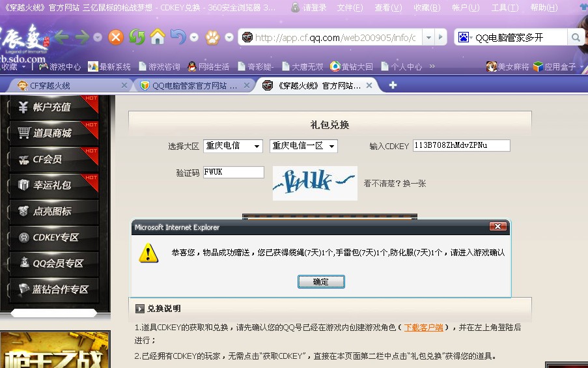Click the 验证码 captcha input field
Viewport: 588px width, 368px height.
234,172
